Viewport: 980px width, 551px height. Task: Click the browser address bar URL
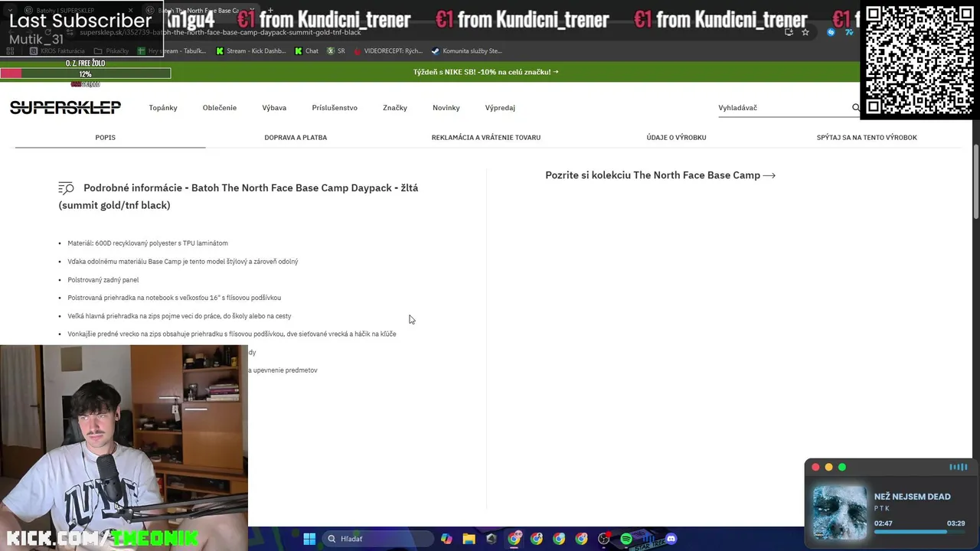(220, 33)
